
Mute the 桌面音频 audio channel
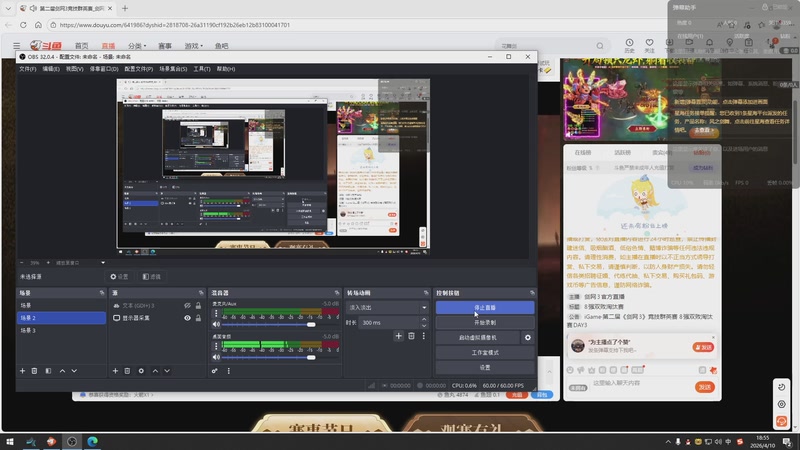point(216,357)
